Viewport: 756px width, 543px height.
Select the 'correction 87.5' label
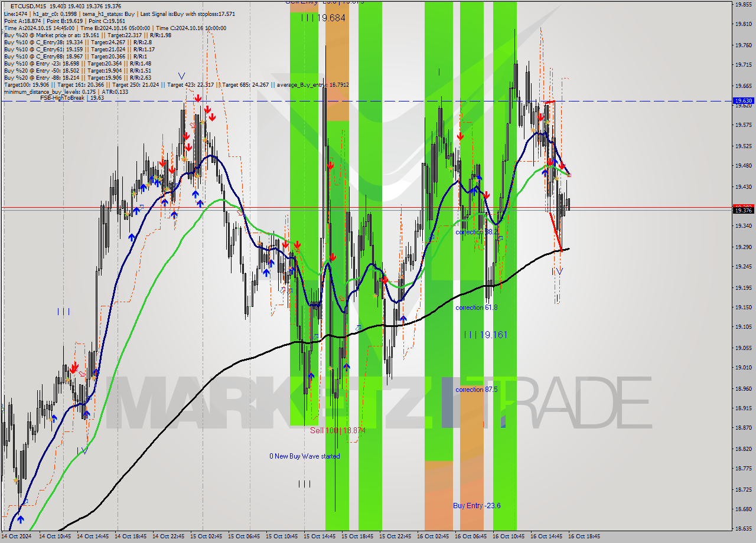[476, 390]
